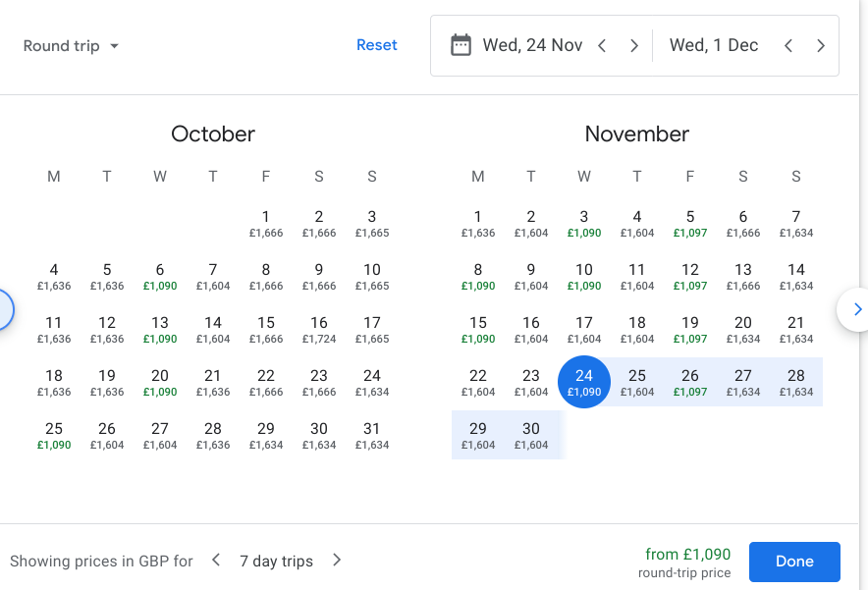Click the calendar icon beside departure date
This screenshot has height=590, width=868.
coord(461,45)
